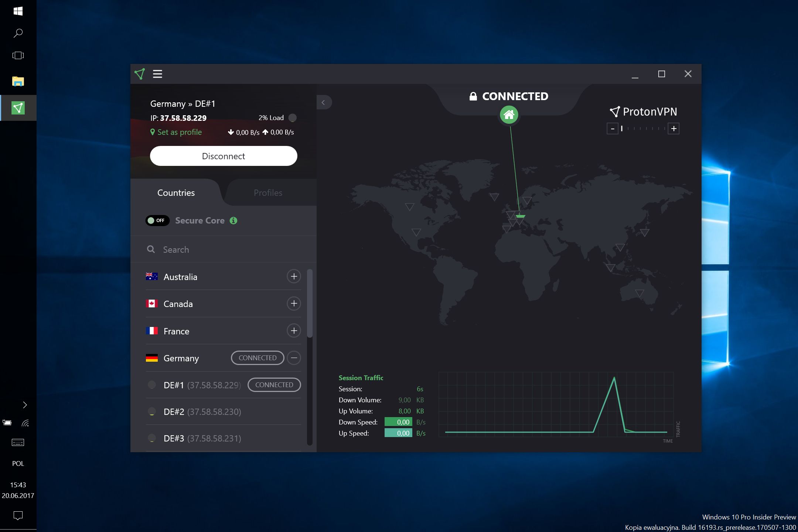Zoom out the map with minus button
798x532 pixels.
coord(613,129)
